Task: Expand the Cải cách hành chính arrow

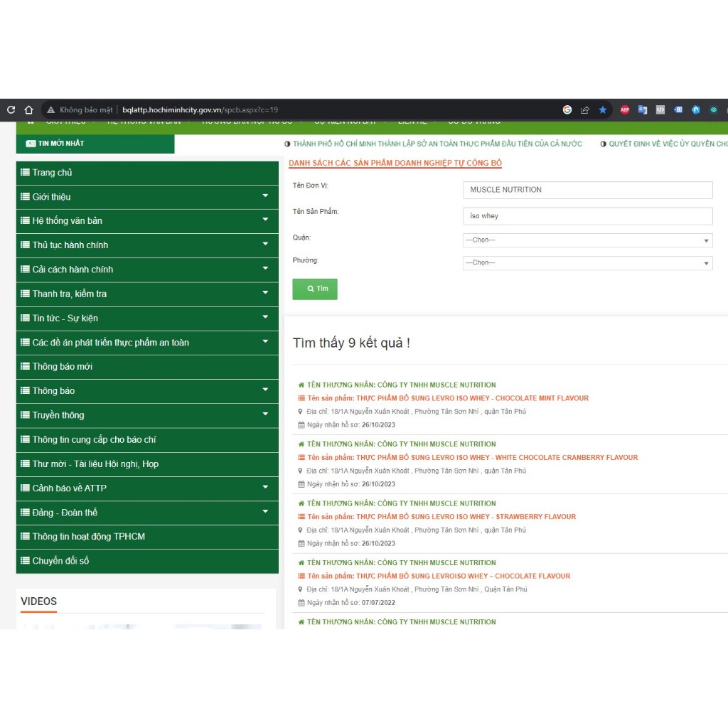Action: pos(266,268)
